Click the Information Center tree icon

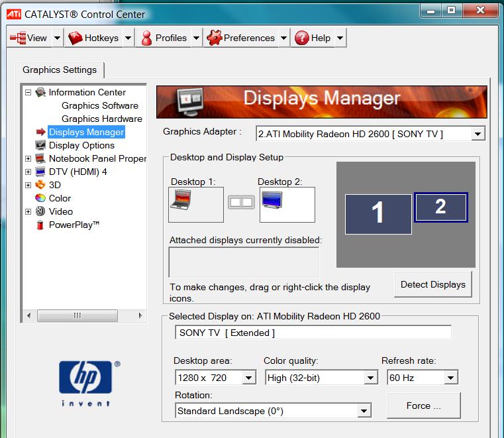(x=40, y=92)
